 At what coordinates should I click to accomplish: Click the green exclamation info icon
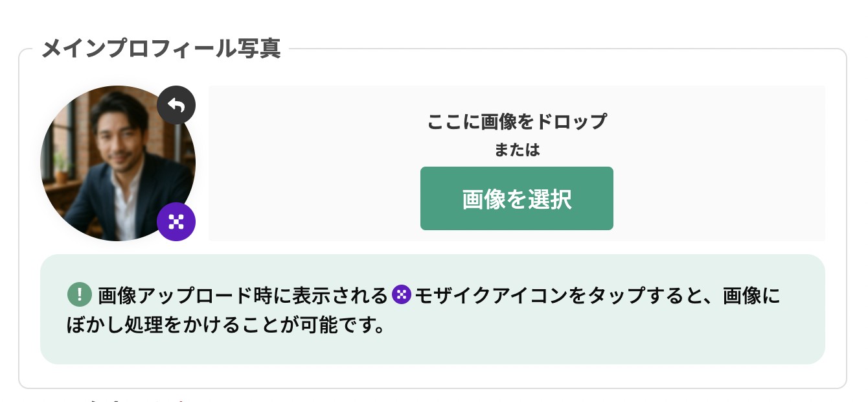(x=79, y=296)
